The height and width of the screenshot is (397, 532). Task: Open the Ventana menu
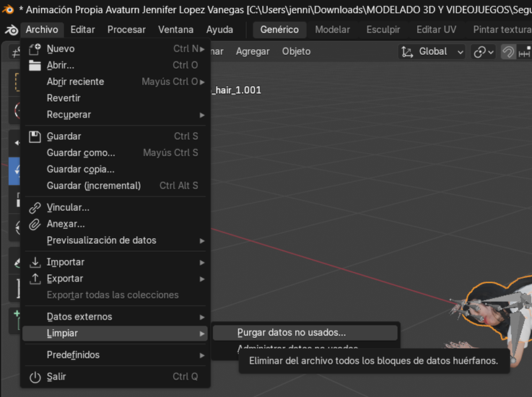pyautogui.click(x=175, y=30)
